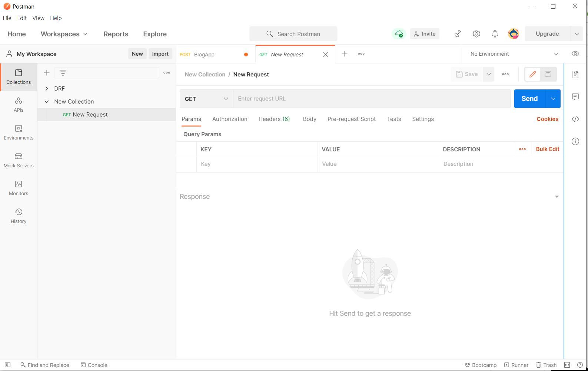Screen dimensions: 588x371
Task: Click the Key field in Query Params
Action: [x=257, y=164]
